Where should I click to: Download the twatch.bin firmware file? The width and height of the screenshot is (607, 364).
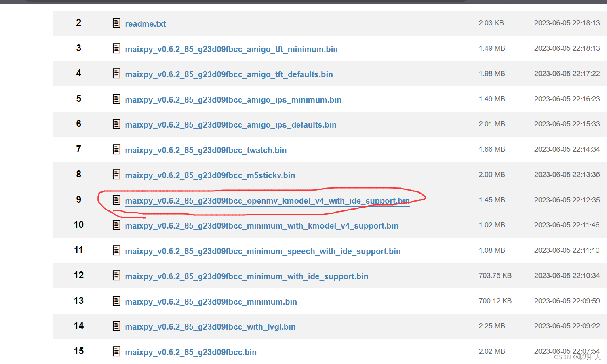[x=206, y=150]
